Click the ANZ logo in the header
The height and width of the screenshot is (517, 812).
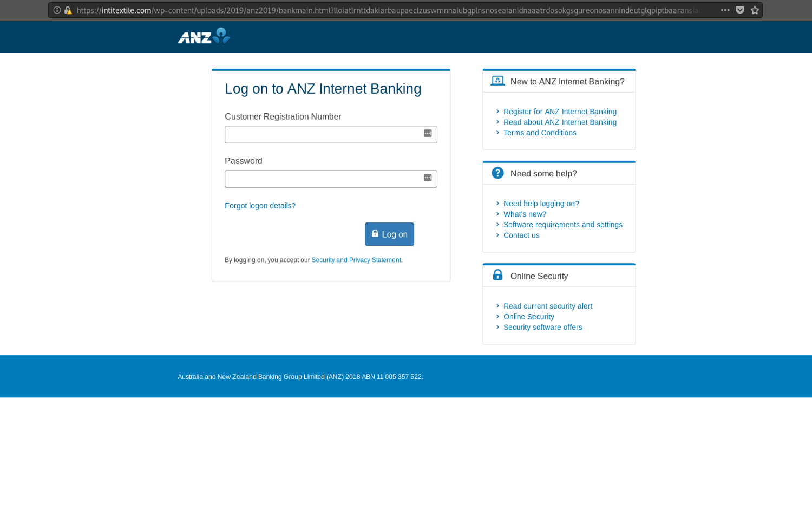[x=204, y=36]
